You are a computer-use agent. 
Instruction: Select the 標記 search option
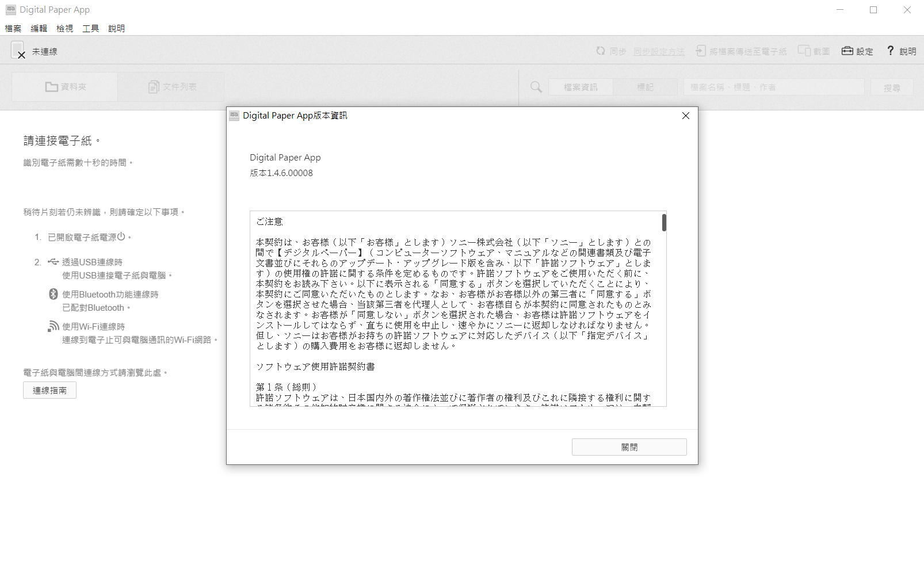tap(645, 87)
